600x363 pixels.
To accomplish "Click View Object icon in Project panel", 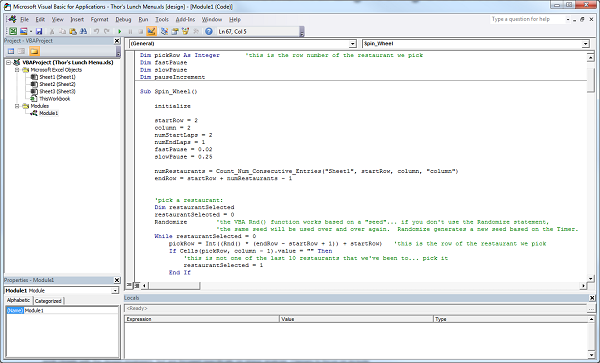I will (x=22, y=51).
